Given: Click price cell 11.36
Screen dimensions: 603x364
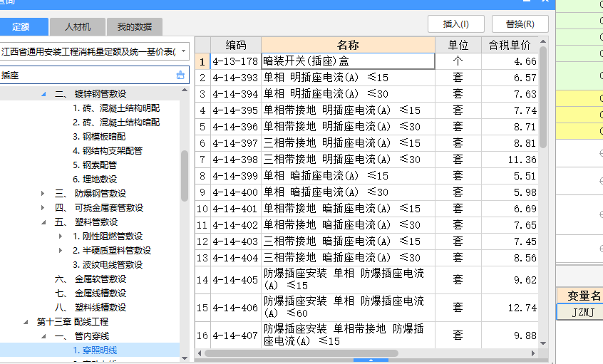Looking at the screenshot, I should click(x=510, y=160).
